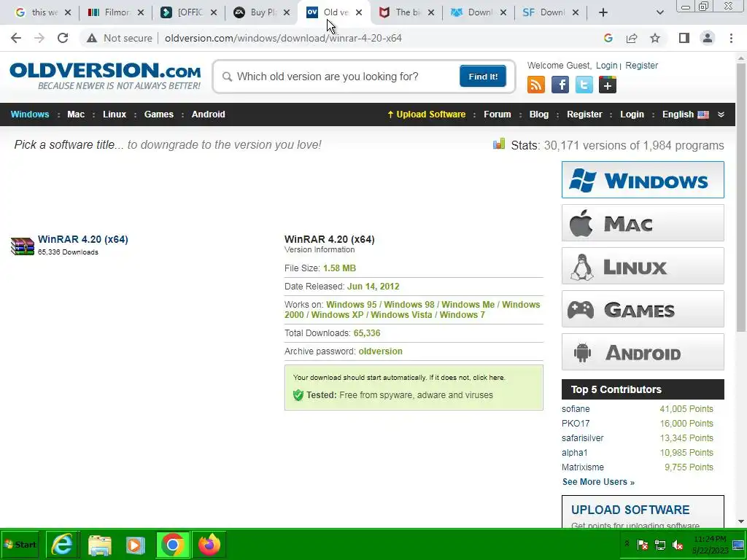Open the Android menu item
Screen dimensions: 747x560
tap(208, 114)
